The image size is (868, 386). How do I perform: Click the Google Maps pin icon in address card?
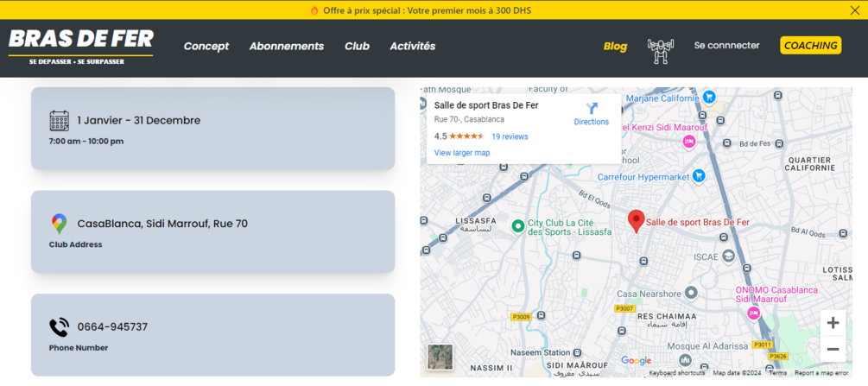tap(60, 224)
